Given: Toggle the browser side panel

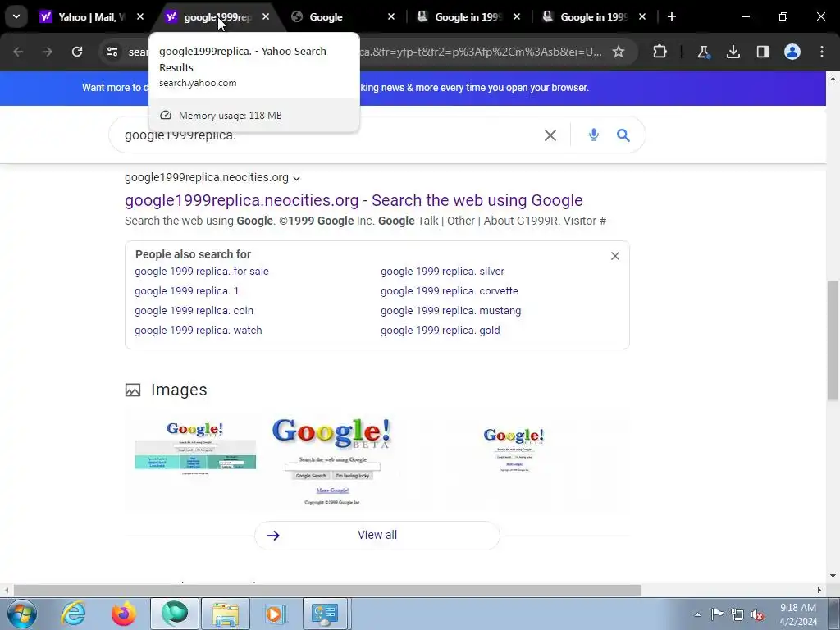Looking at the screenshot, I should click(x=763, y=52).
